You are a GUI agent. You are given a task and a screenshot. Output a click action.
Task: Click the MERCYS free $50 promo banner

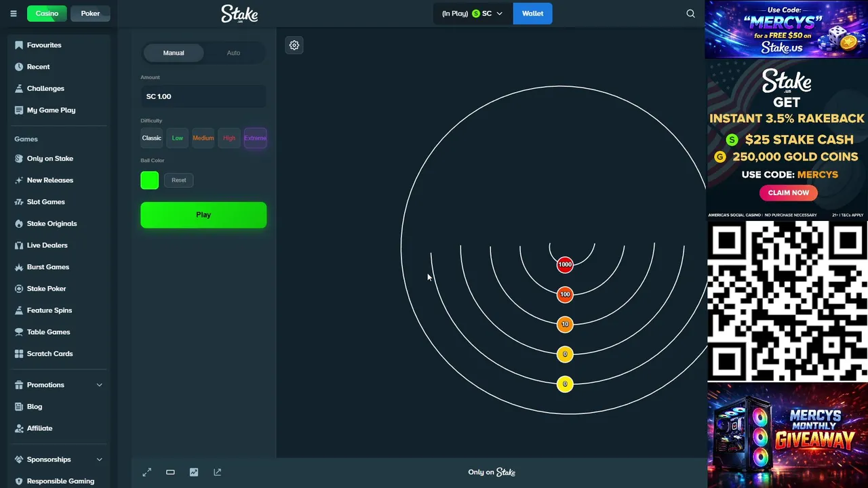[x=787, y=29]
